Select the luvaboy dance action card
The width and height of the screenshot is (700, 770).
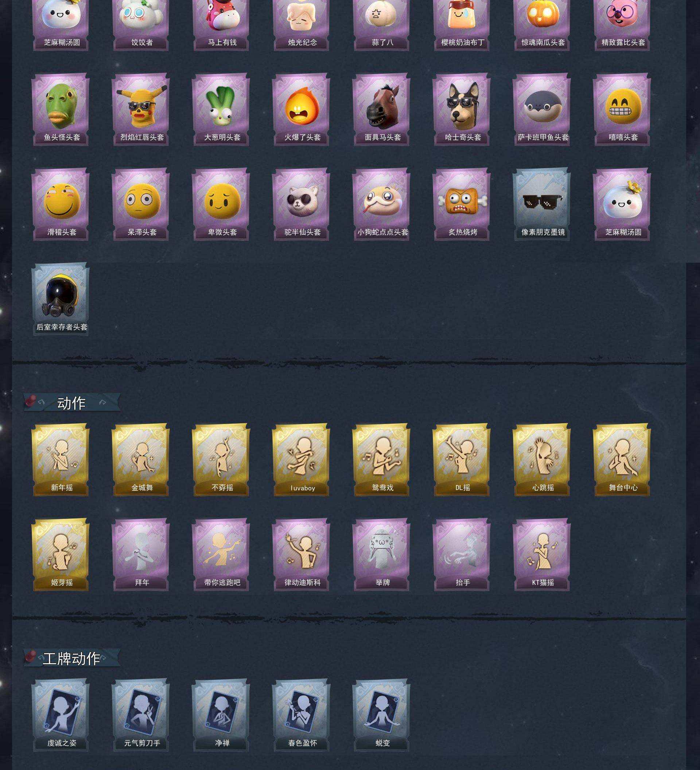click(301, 460)
